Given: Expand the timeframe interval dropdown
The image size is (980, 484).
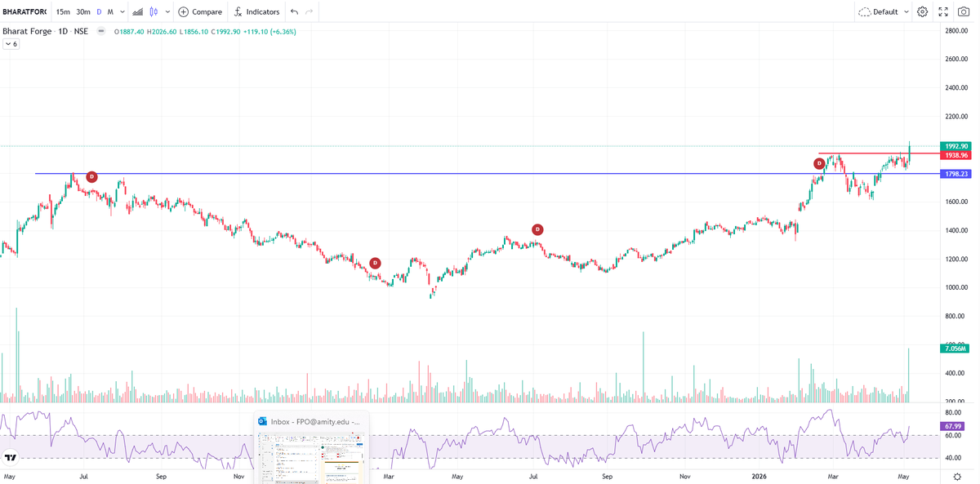Looking at the screenshot, I should (x=122, y=11).
